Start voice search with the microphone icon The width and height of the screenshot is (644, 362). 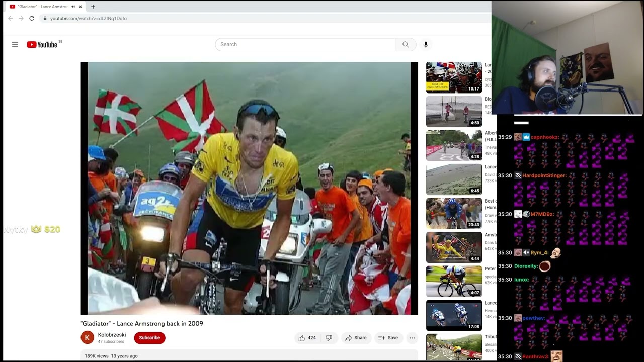point(426,44)
